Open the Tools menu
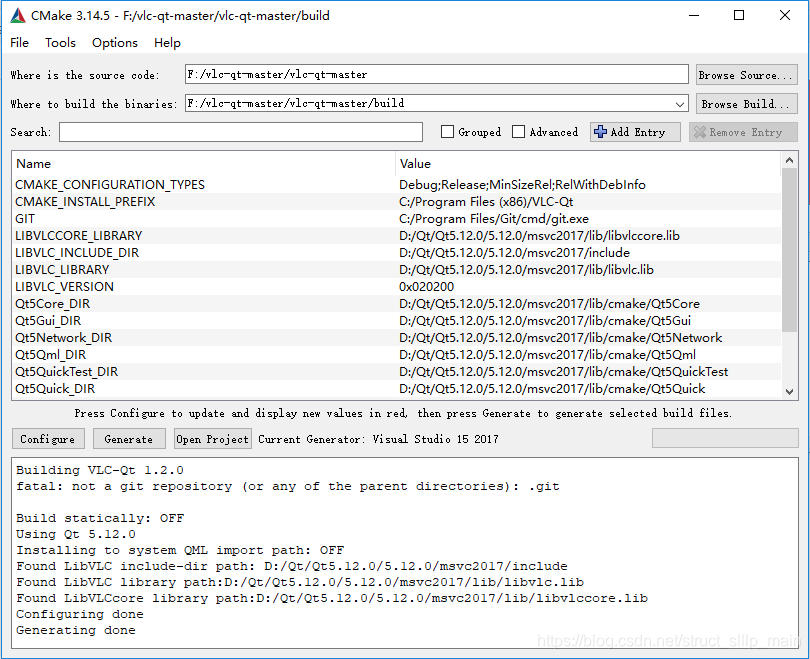Screen dimensions: 810x659 coord(60,43)
